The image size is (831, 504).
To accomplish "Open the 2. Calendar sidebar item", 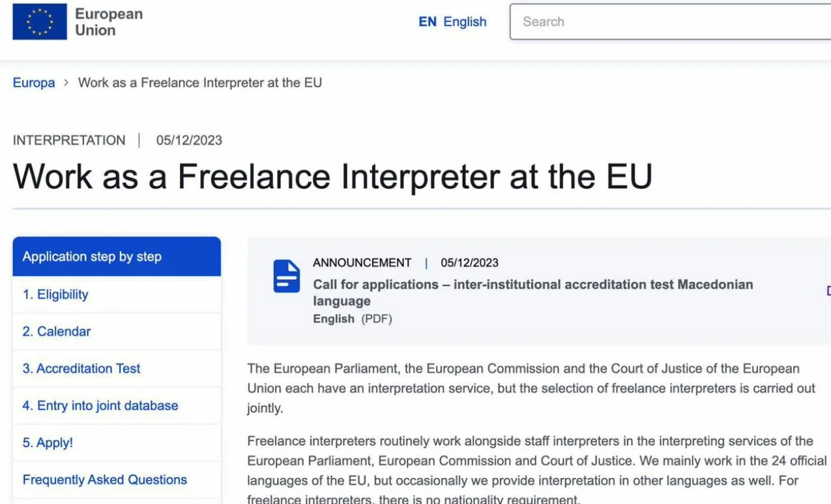I will 117,331.
